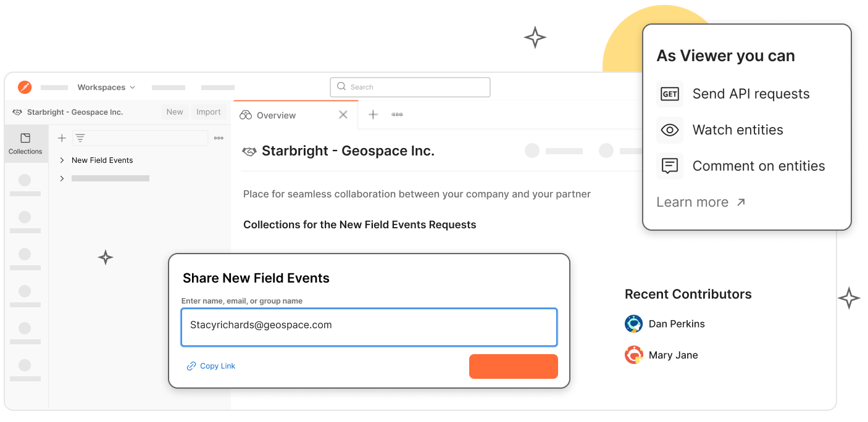Click the plus icon to create collection
Viewport: 868px width, 422px height.
pyautogui.click(x=62, y=138)
